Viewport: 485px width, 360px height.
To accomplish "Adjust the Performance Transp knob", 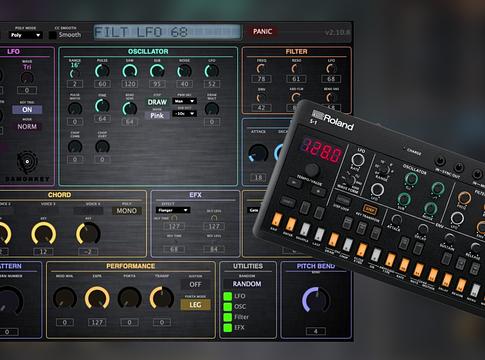I will click(162, 298).
